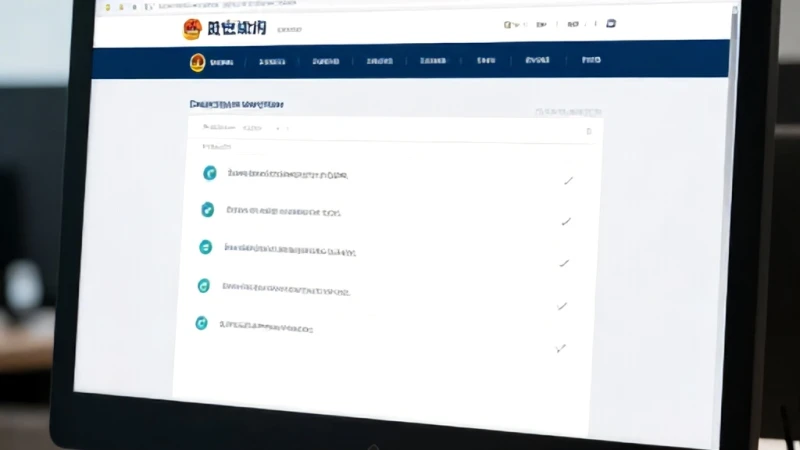Open the second utility link in the top-right header
This screenshot has height=450, width=800.
coord(541,24)
